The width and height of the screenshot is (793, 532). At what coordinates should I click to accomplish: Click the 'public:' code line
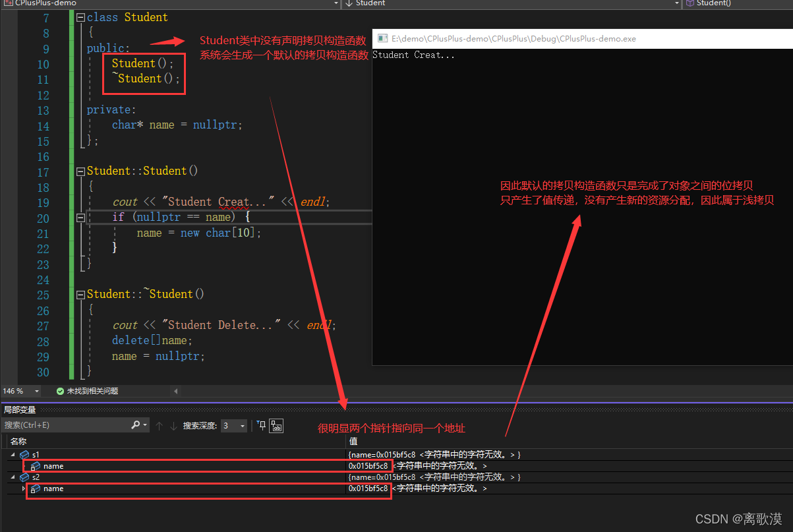pos(108,48)
